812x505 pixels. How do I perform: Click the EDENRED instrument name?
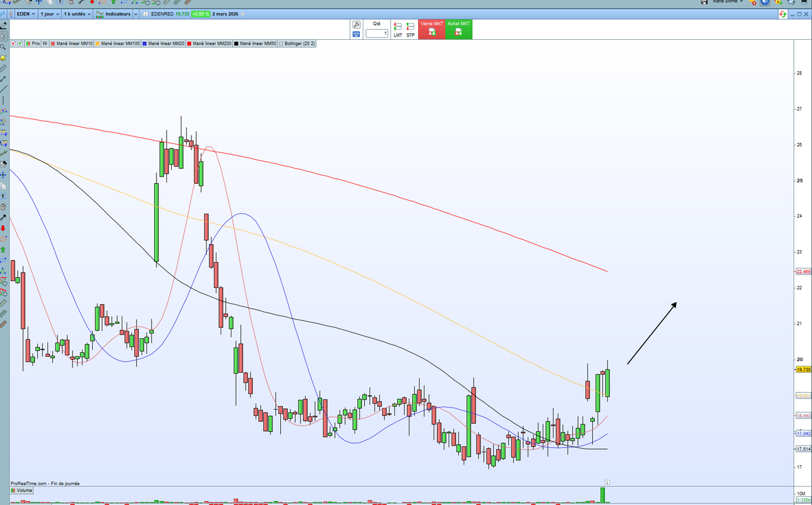click(x=162, y=14)
